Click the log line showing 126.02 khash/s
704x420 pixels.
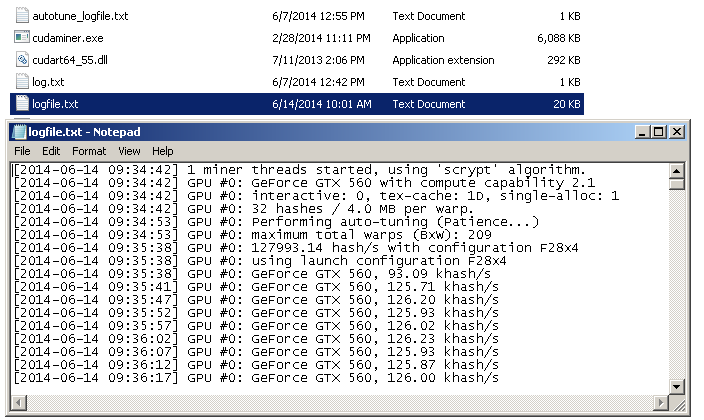click(x=256, y=326)
